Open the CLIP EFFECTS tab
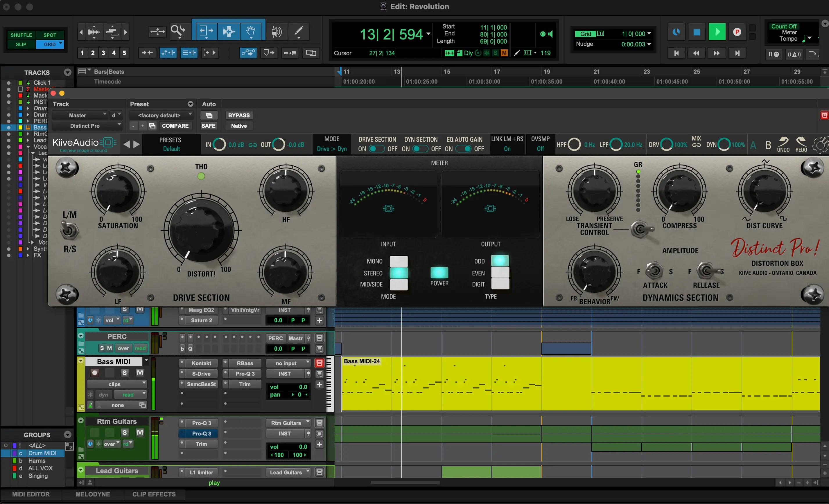 (x=154, y=494)
